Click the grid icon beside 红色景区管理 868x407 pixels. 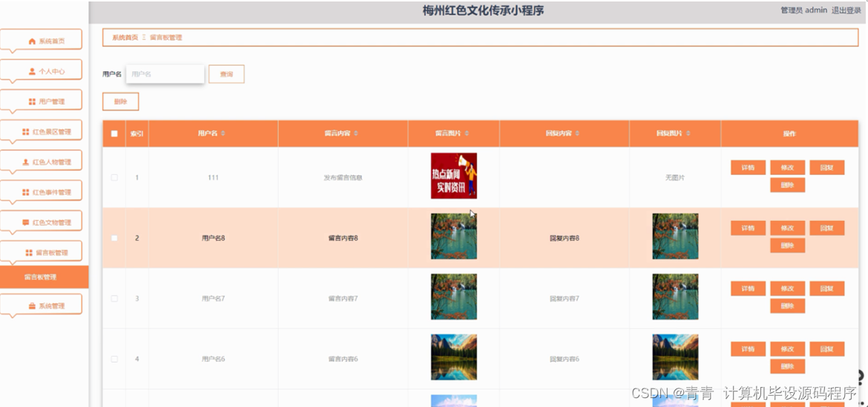pyautogui.click(x=25, y=132)
